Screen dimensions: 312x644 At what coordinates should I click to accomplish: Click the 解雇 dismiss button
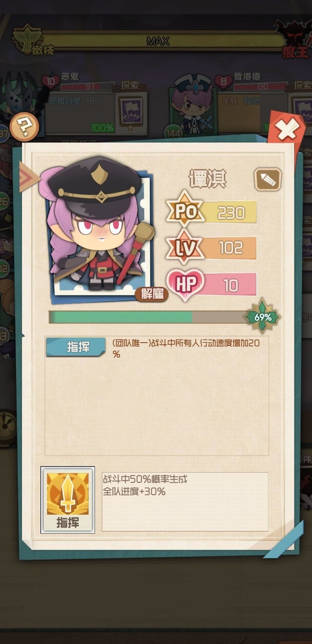152,294
